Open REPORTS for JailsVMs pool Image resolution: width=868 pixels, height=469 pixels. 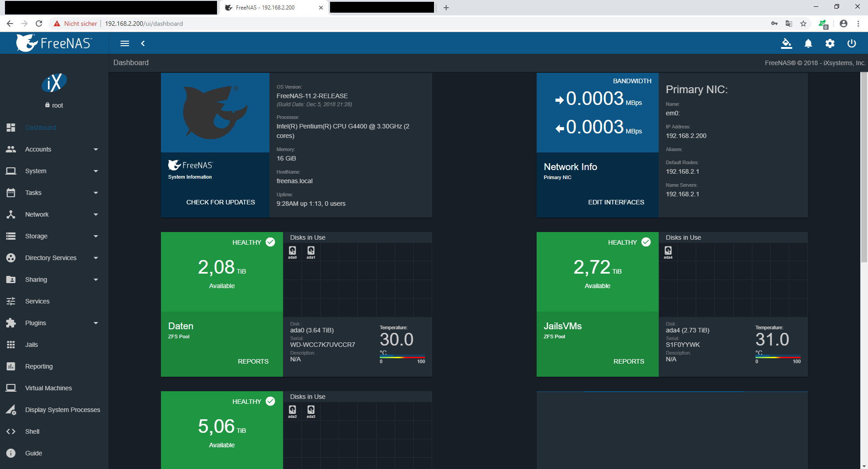click(629, 361)
